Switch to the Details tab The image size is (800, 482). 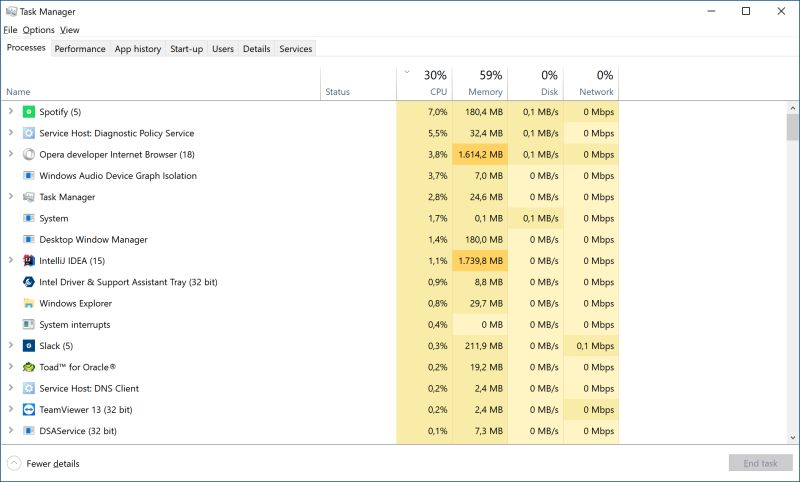coord(257,49)
